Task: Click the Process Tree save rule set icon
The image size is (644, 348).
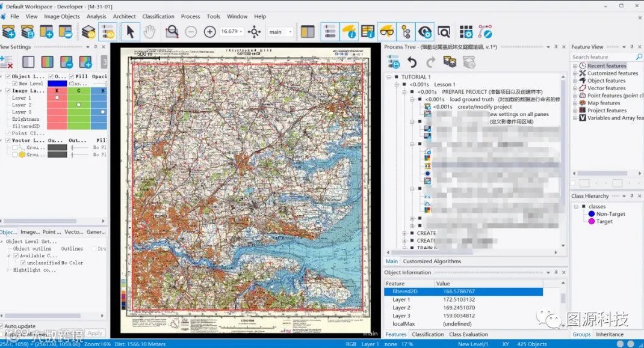Action: [x=394, y=62]
